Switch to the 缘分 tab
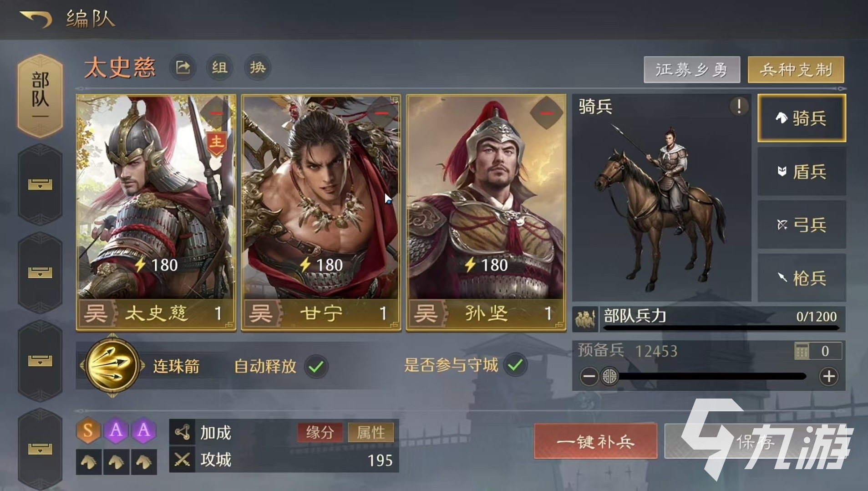The width and height of the screenshot is (868, 491). point(320,432)
